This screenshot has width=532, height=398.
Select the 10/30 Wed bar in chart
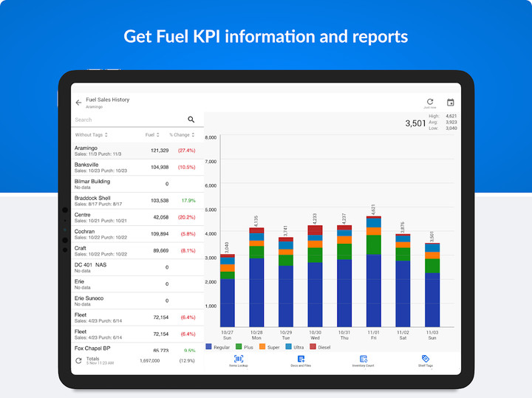point(316,276)
